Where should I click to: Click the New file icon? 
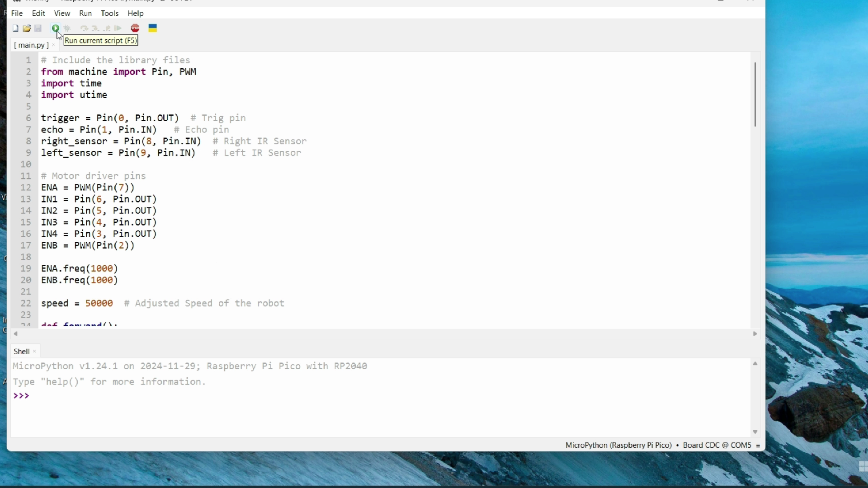15,28
